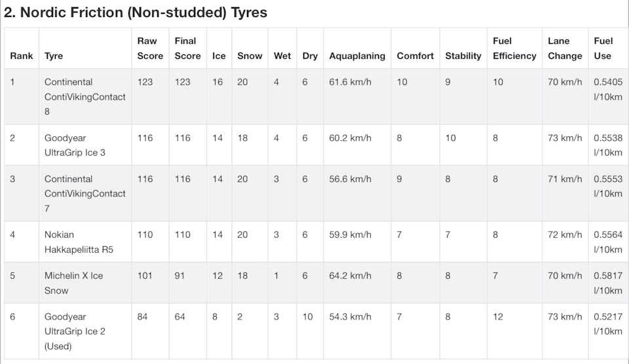The width and height of the screenshot is (629, 364).
Task: Click the Aquaplaning column header
Action: [x=357, y=56]
